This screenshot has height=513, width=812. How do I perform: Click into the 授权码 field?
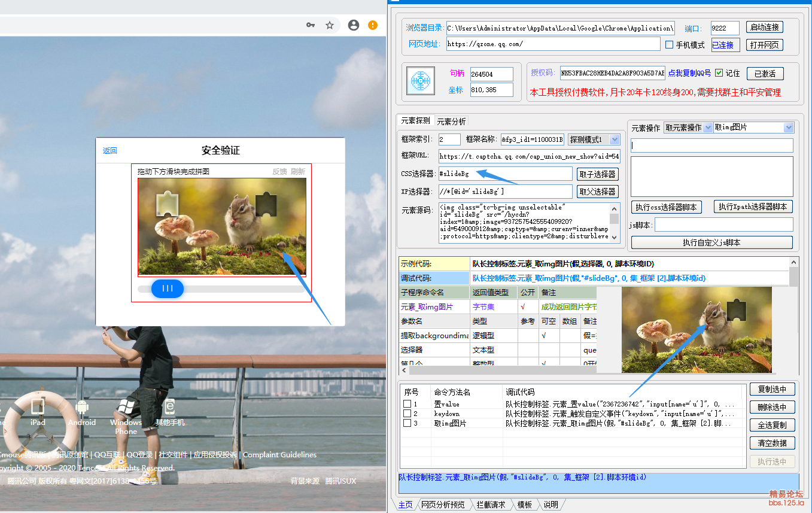coord(612,74)
